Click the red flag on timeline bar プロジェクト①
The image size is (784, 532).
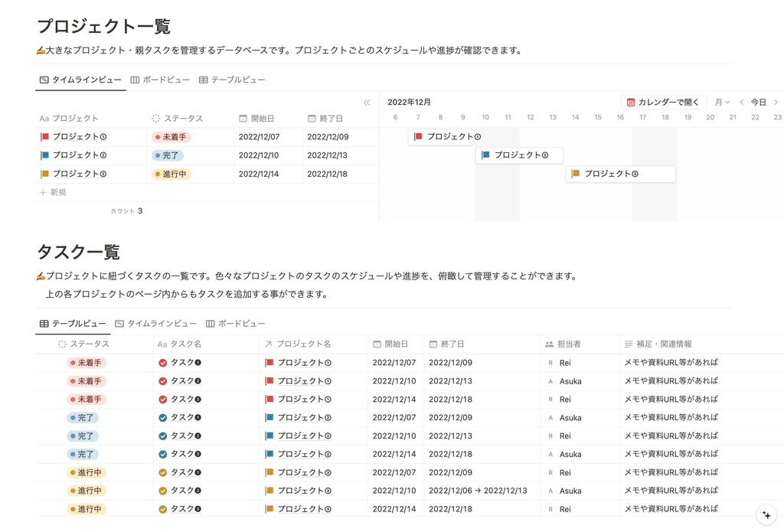point(418,136)
